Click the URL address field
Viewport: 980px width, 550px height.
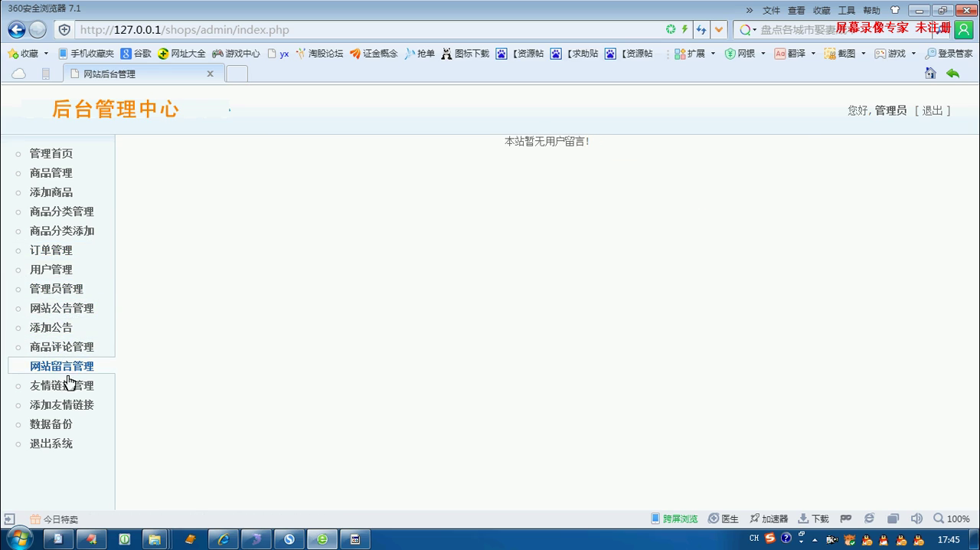(367, 30)
